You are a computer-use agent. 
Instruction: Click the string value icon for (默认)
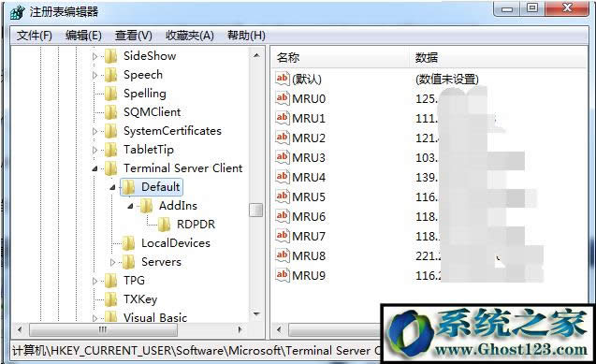click(x=282, y=79)
